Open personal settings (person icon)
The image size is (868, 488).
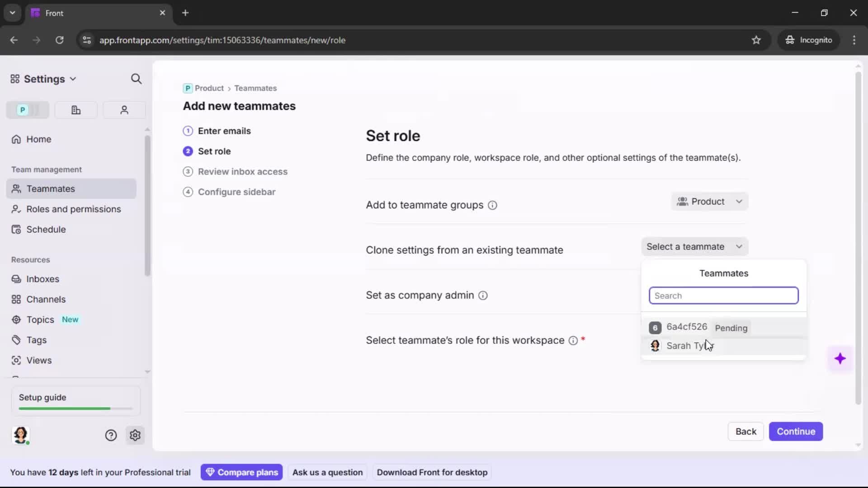point(124,110)
